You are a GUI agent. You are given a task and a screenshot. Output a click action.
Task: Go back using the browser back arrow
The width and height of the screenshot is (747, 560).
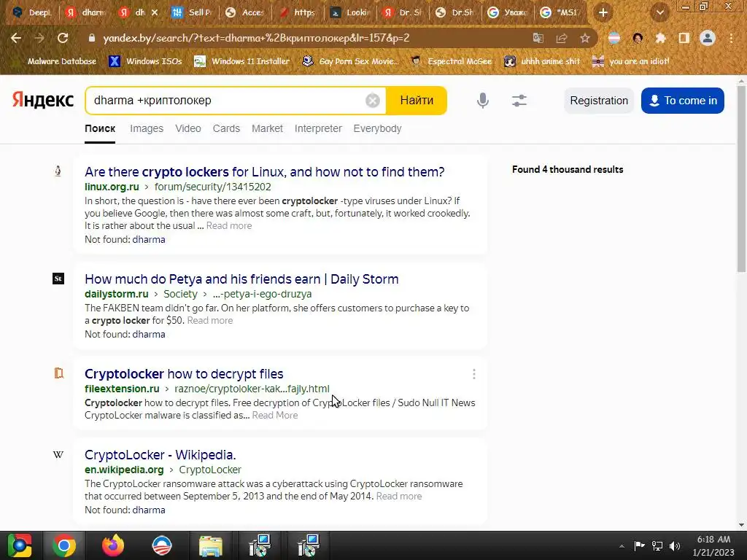[16, 38]
